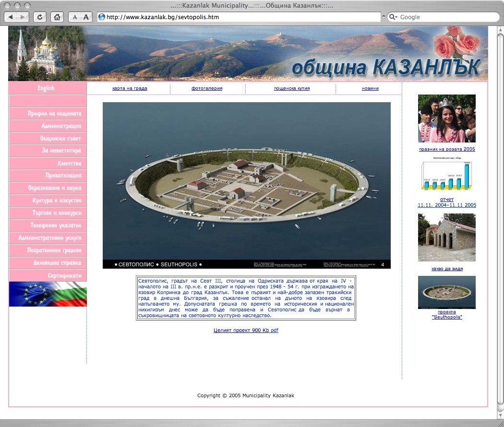Screen dimensions: 504x427
Task: Click the Seuthopolis project thumbnail on right
Action: click(x=446, y=292)
